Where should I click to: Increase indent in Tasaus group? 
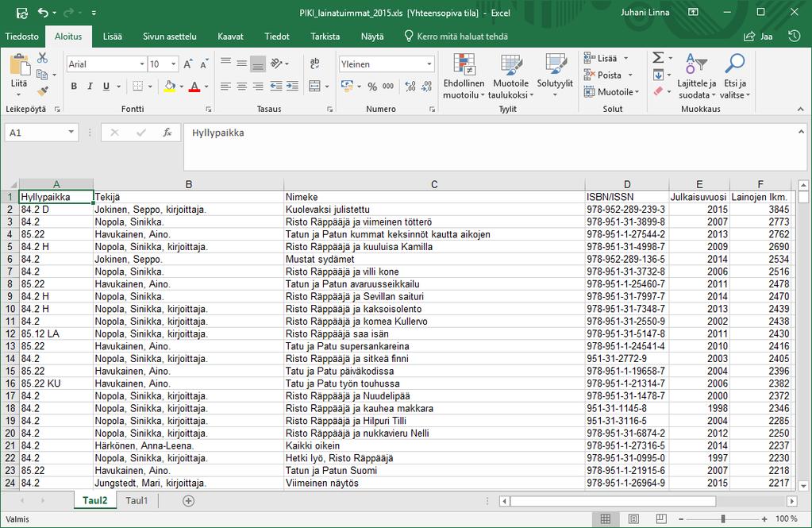[x=293, y=87]
